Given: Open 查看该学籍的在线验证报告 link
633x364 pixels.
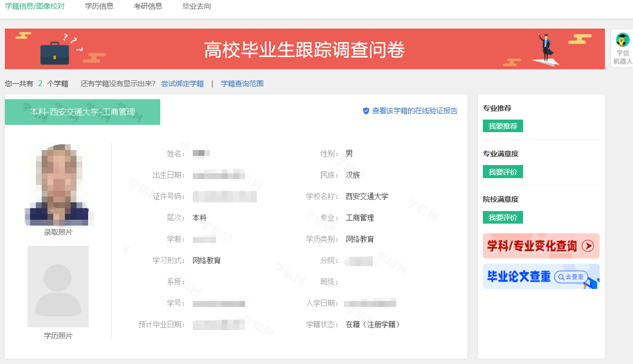Looking at the screenshot, I should (414, 111).
